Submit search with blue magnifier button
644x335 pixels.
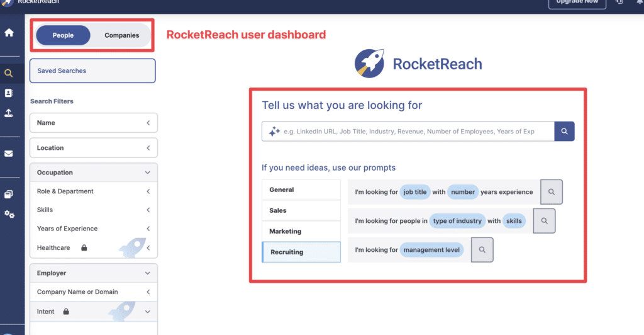(x=564, y=131)
